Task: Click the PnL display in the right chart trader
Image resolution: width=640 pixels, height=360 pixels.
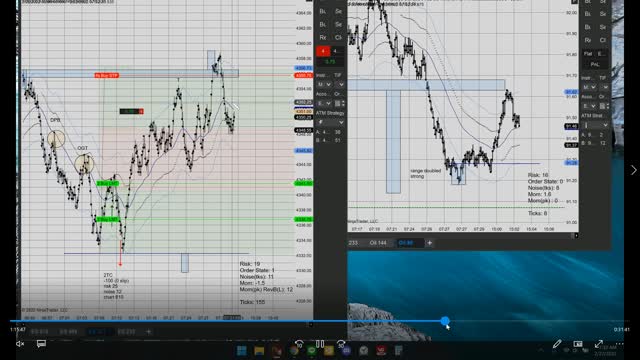Action: pos(595,64)
